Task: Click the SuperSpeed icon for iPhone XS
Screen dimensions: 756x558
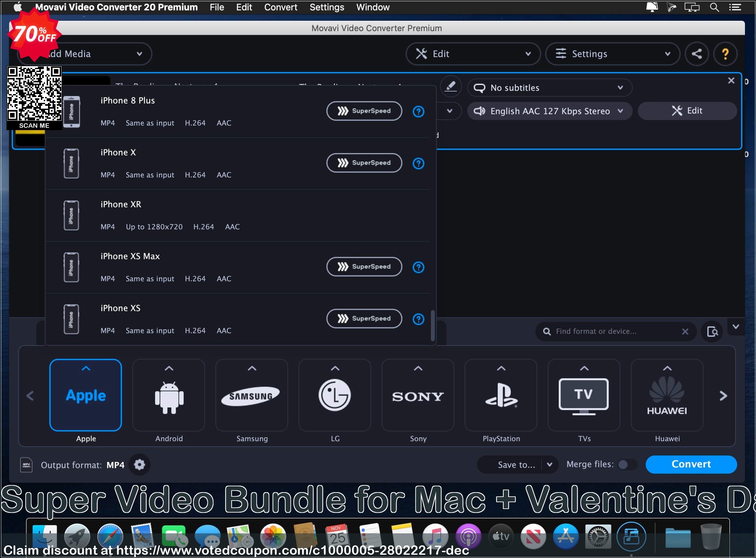Action: pyautogui.click(x=364, y=318)
